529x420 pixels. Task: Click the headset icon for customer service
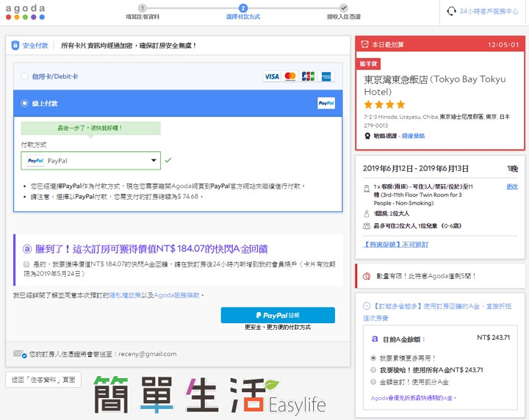[451, 11]
